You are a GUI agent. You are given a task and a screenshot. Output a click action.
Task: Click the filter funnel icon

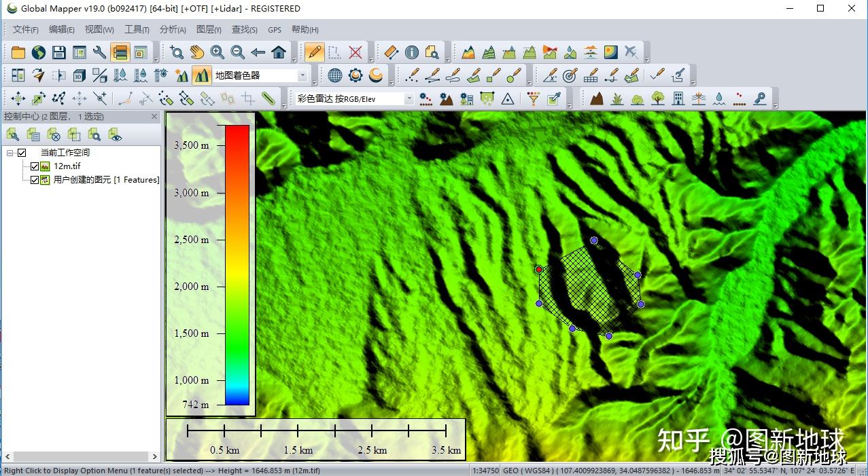(x=534, y=98)
